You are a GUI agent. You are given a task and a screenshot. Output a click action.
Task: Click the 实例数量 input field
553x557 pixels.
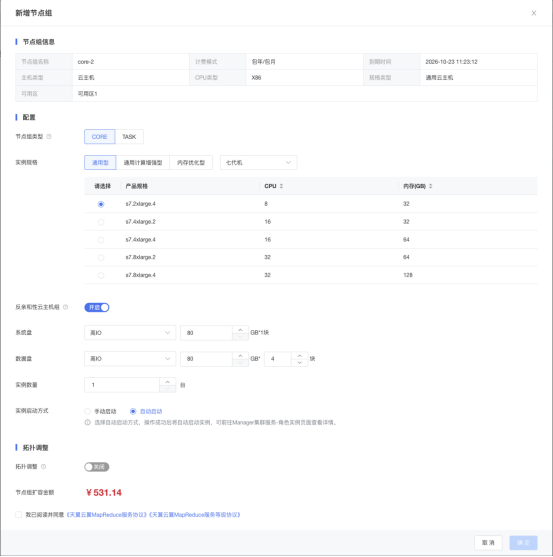122,385
